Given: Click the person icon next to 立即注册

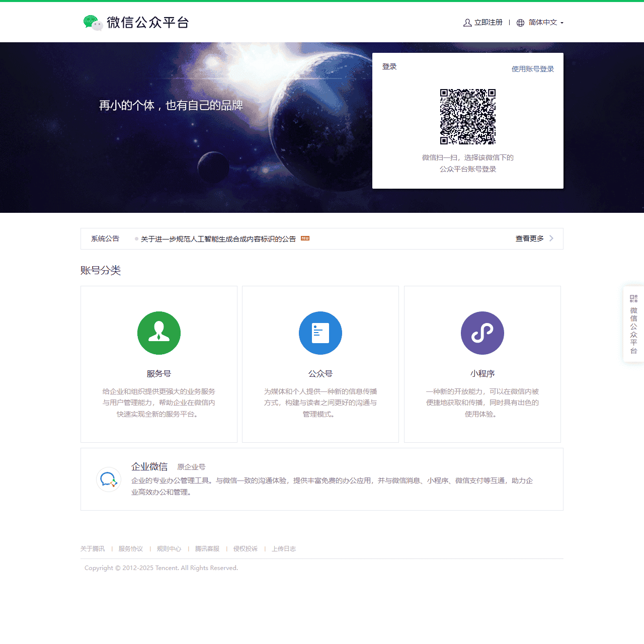Looking at the screenshot, I should point(467,23).
